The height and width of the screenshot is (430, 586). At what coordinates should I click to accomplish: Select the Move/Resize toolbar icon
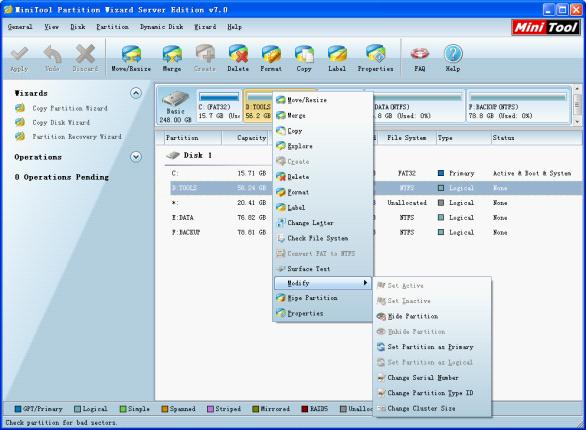tap(131, 58)
